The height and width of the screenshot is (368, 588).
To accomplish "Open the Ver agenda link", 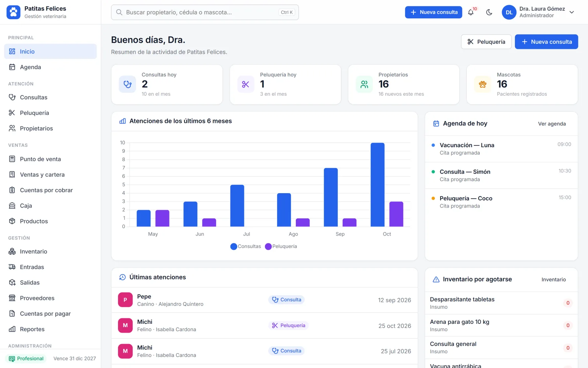I will (552, 124).
